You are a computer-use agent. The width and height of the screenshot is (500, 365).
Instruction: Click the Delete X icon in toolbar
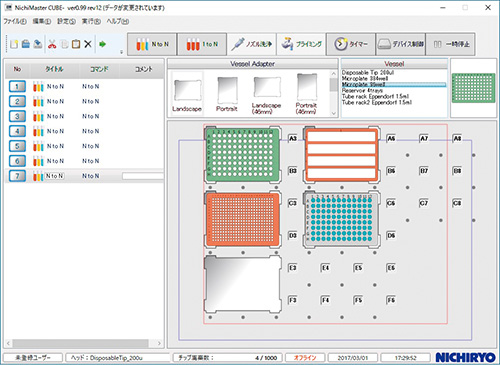point(88,44)
